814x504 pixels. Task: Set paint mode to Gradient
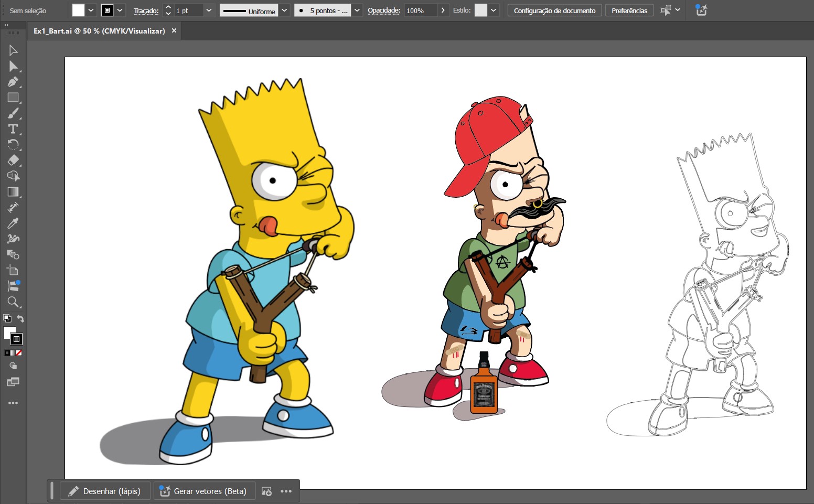pos(13,353)
